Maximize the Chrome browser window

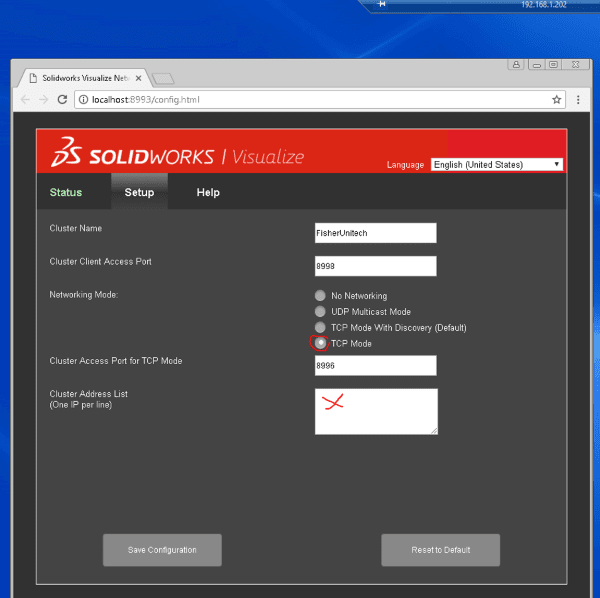[553, 65]
